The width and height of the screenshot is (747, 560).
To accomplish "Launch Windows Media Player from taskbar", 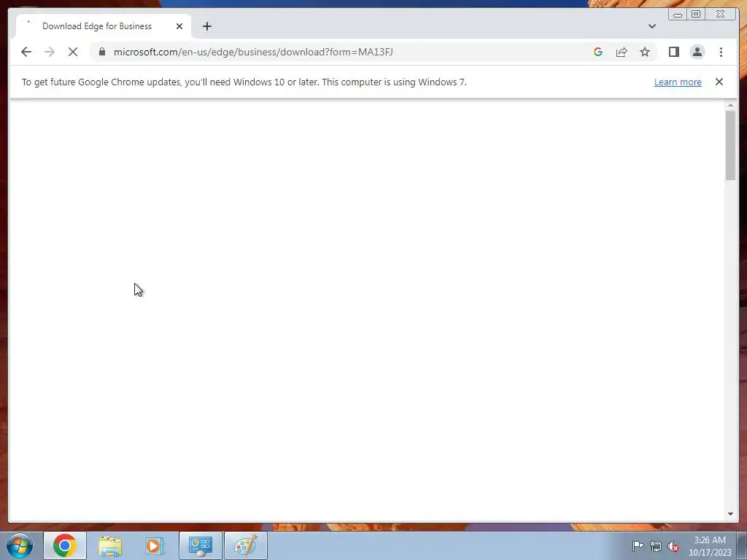I will click(155, 545).
